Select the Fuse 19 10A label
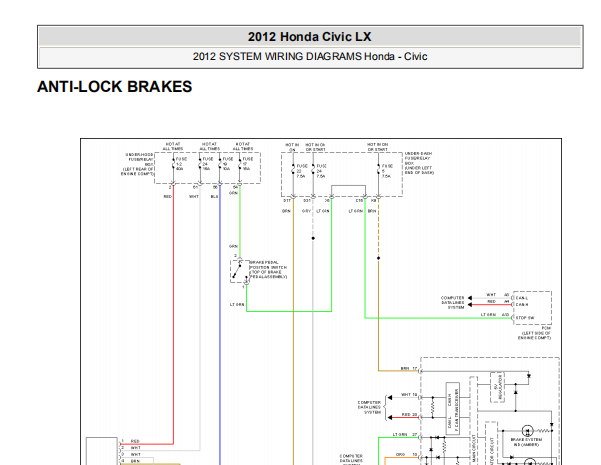The width and height of the screenshot is (601, 465). coord(228,164)
